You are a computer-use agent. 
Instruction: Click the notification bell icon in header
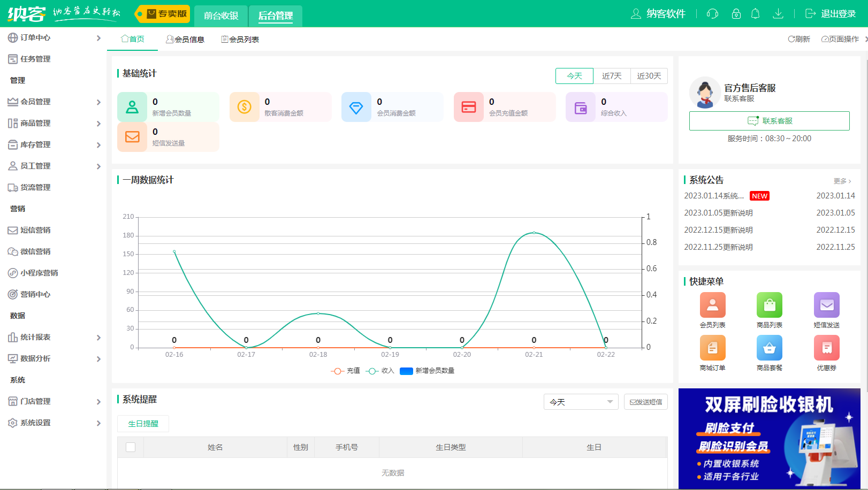(x=755, y=14)
